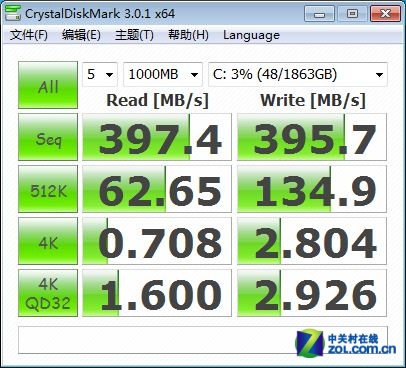The image size is (406, 368).
Task: Close the CrystalDiskMark window
Action: coord(385,14)
